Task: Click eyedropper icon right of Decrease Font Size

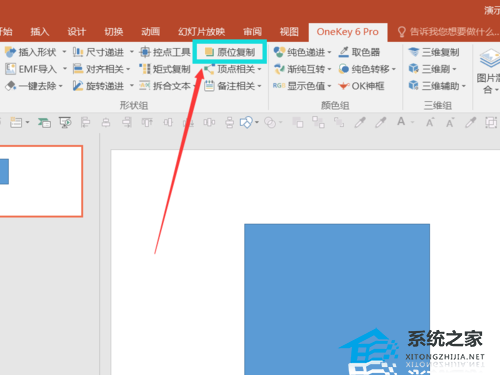Action: pyautogui.click(x=471, y=122)
